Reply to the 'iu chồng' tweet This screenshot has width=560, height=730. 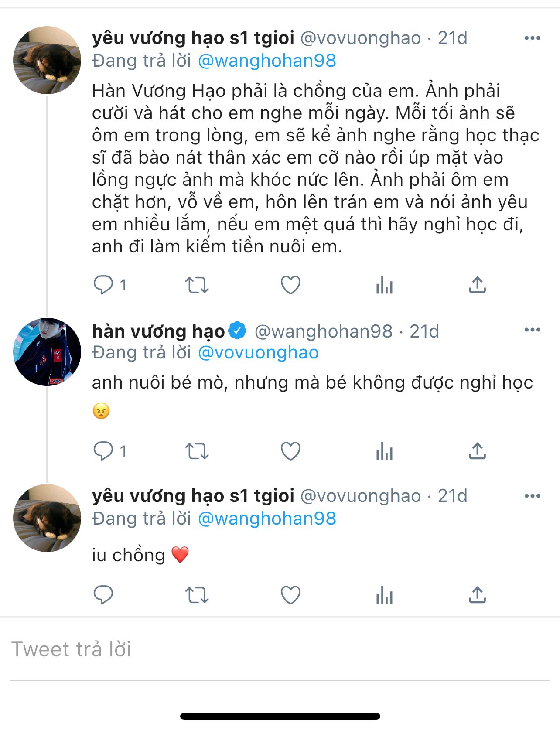point(103,595)
